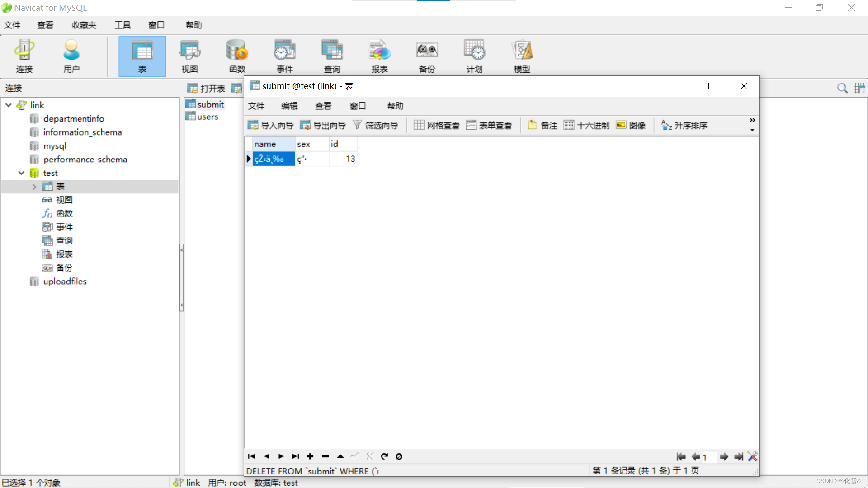The height and width of the screenshot is (488, 868).
Task: Open the Import Wizard (导入向导)
Action: point(270,125)
